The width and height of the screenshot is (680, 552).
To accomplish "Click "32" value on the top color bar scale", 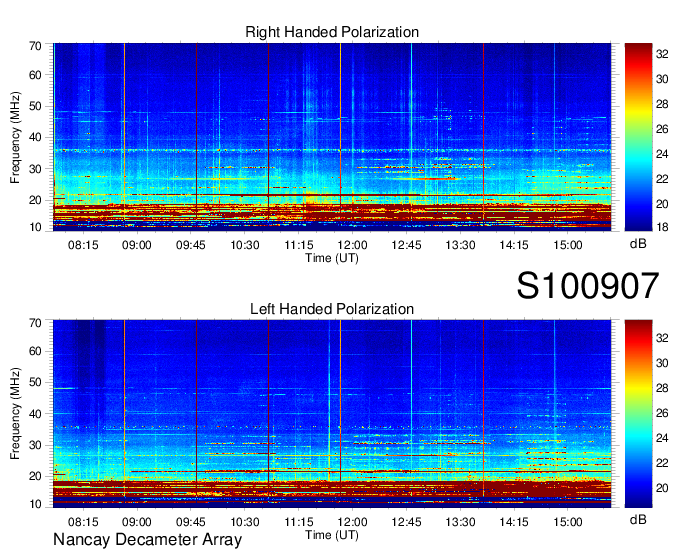I will tap(662, 54).
